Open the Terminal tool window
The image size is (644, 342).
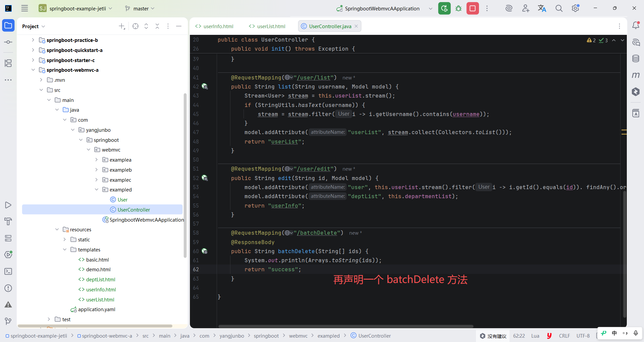(8, 272)
